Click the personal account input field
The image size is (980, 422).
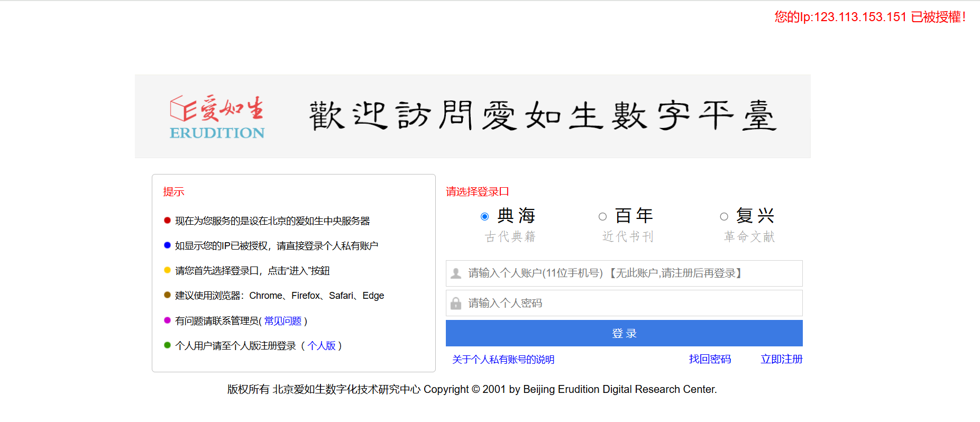[624, 273]
